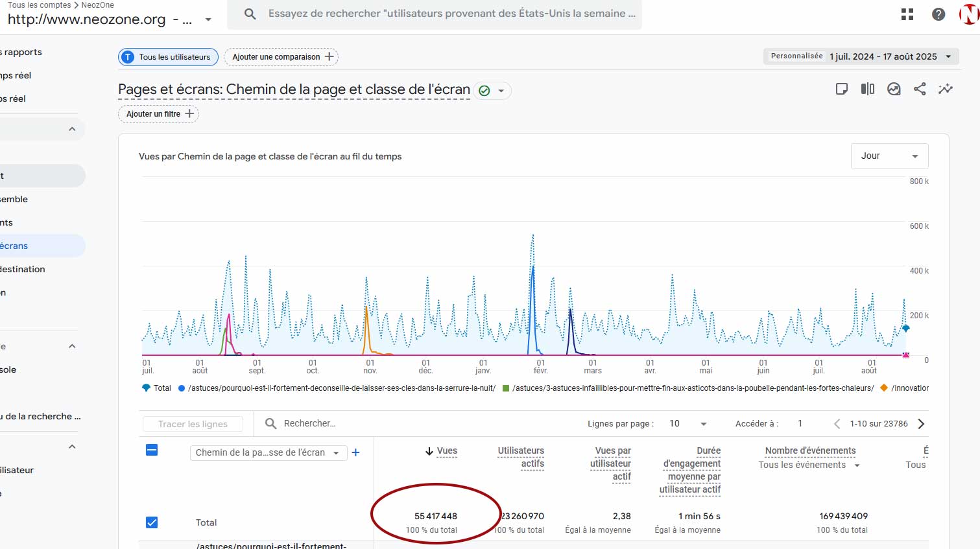The height and width of the screenshot is (549, 980).
Task: Open the compare columns icon
Action: (867, 89)
